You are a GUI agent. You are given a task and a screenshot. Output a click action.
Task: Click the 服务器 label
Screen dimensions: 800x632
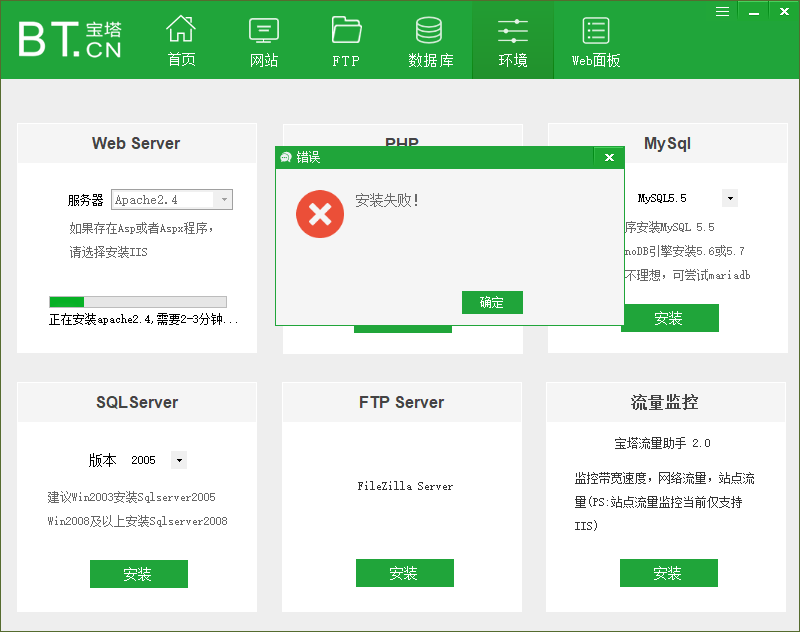point(86,200)
